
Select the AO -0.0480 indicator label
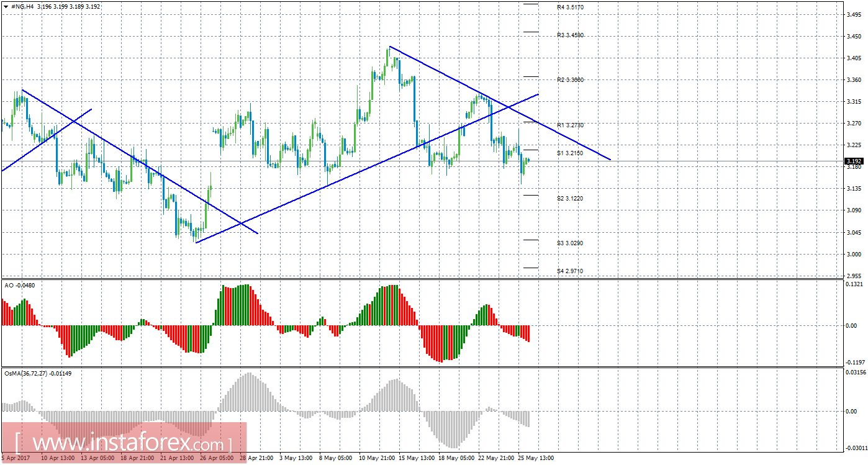[x=19, y=284]
